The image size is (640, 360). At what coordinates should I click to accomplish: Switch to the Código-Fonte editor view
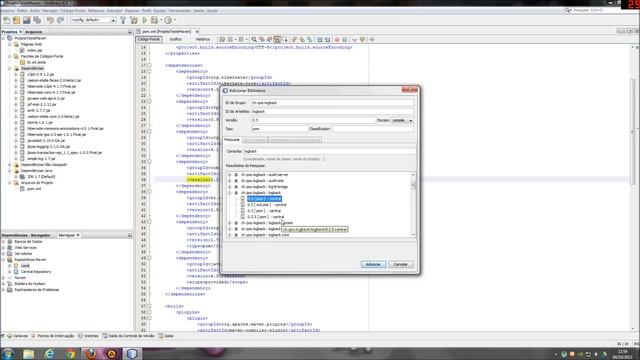click(149, 39)
